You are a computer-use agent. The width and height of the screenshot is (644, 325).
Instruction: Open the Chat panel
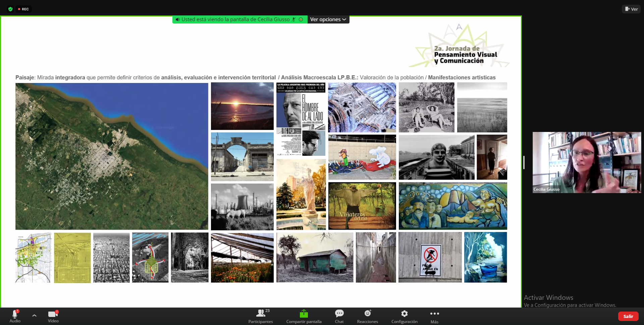[x=339, y=316]
